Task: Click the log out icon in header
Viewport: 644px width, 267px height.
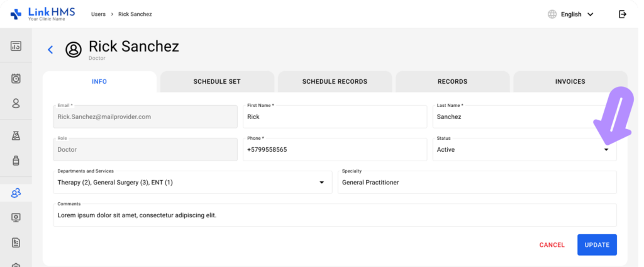Action: pyautogui.click(x=623, y=14)
